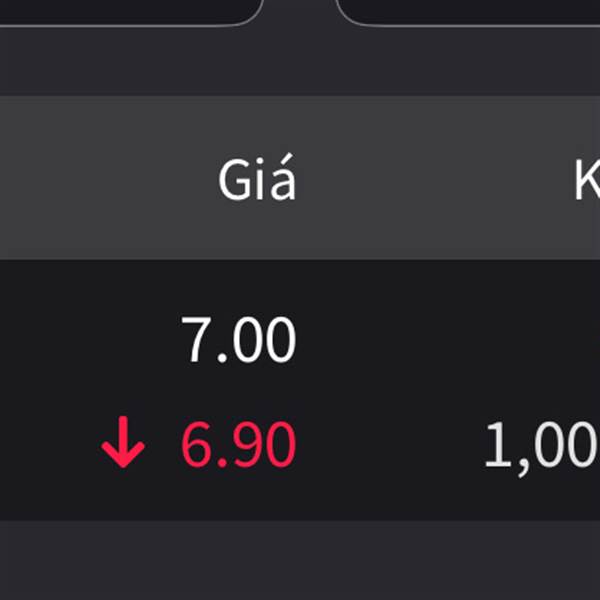Viewport: 600px width, 600px height.
Task: Click blank space left of 7.00 price
Action: tap(88, 339)
